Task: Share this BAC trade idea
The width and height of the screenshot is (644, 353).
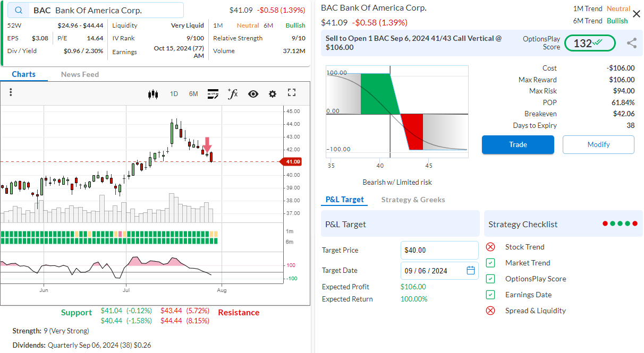Action: pos(631,44)
